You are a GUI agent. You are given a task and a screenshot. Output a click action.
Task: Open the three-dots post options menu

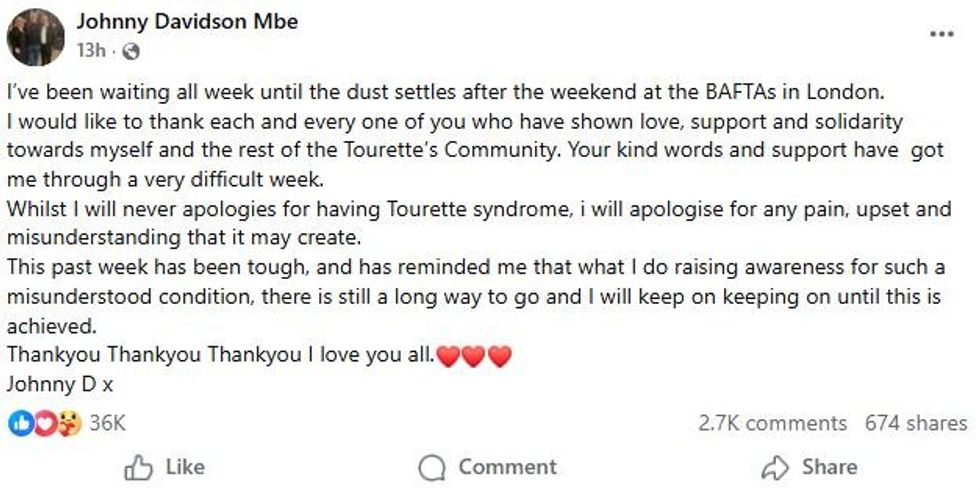pyautogui.click(x=941, y=34)
